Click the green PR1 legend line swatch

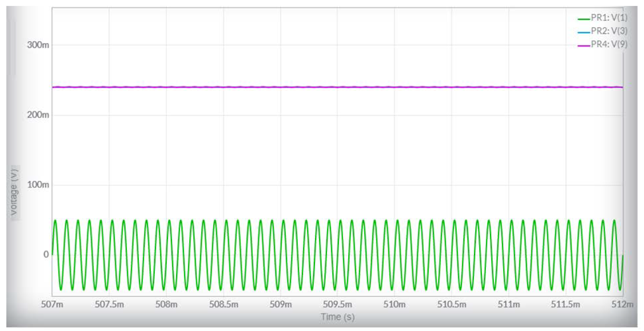(584, 19)
